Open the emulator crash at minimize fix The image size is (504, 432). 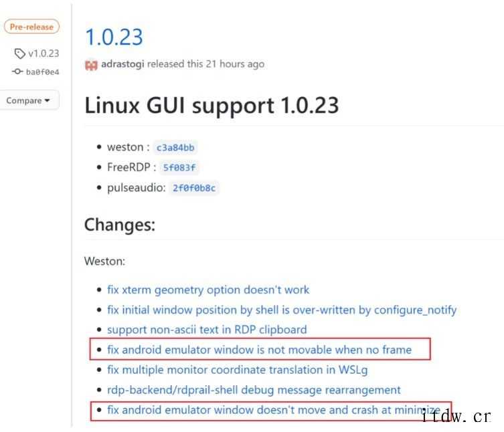coord(274,410)
